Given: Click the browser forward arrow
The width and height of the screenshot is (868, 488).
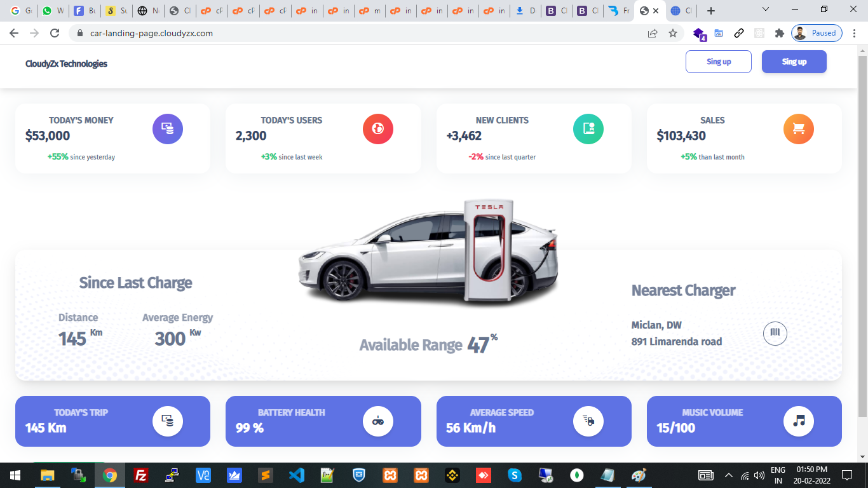Looking at the screenshot, I should (34, 33).
